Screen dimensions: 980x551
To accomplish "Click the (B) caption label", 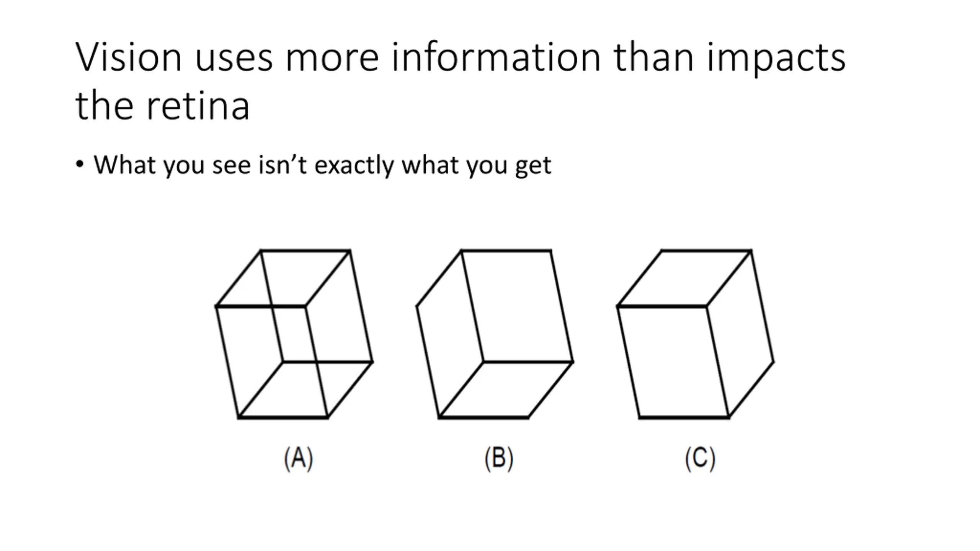I will [x=499, y=458].
